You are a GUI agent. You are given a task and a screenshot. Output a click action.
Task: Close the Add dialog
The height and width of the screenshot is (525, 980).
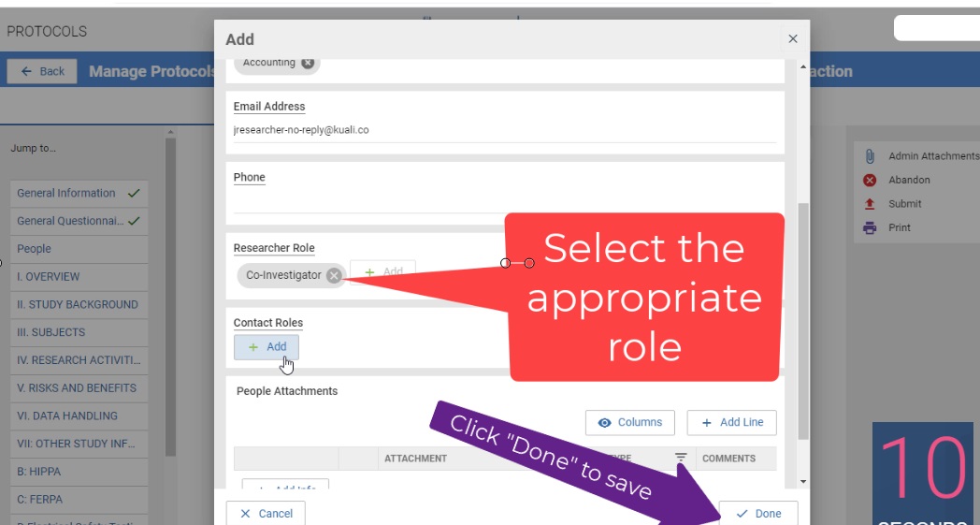tap(793, 38)
